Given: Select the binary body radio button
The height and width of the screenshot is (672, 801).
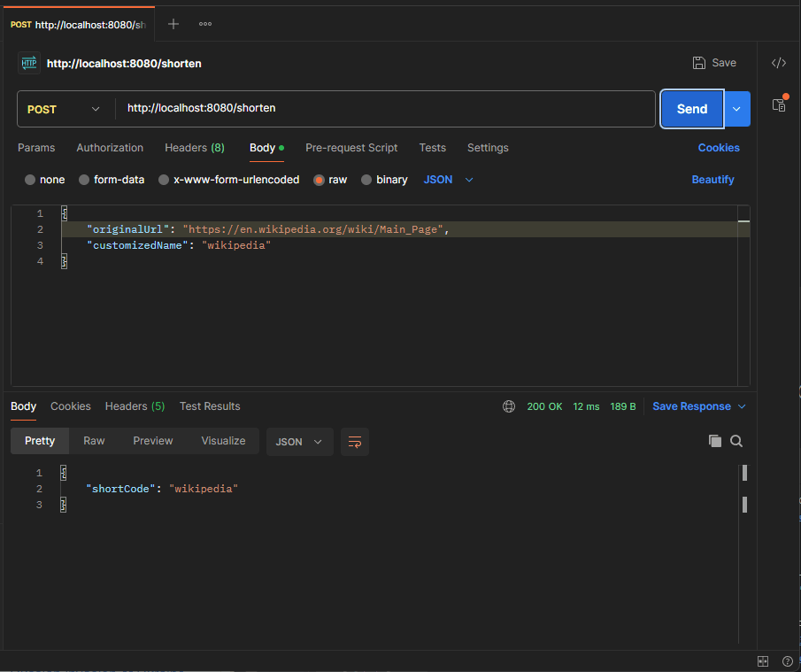Looking at the screenshot, I should tap(366, 180).
